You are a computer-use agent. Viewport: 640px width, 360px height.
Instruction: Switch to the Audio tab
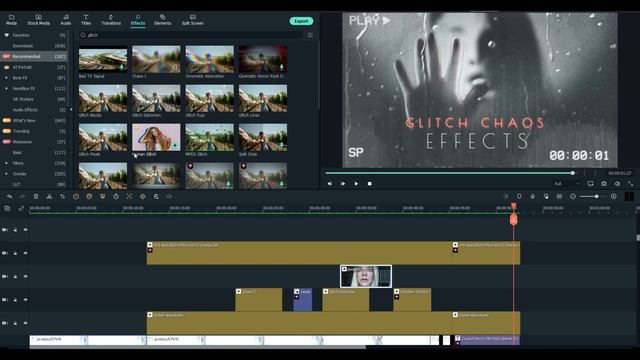point(66,20)
